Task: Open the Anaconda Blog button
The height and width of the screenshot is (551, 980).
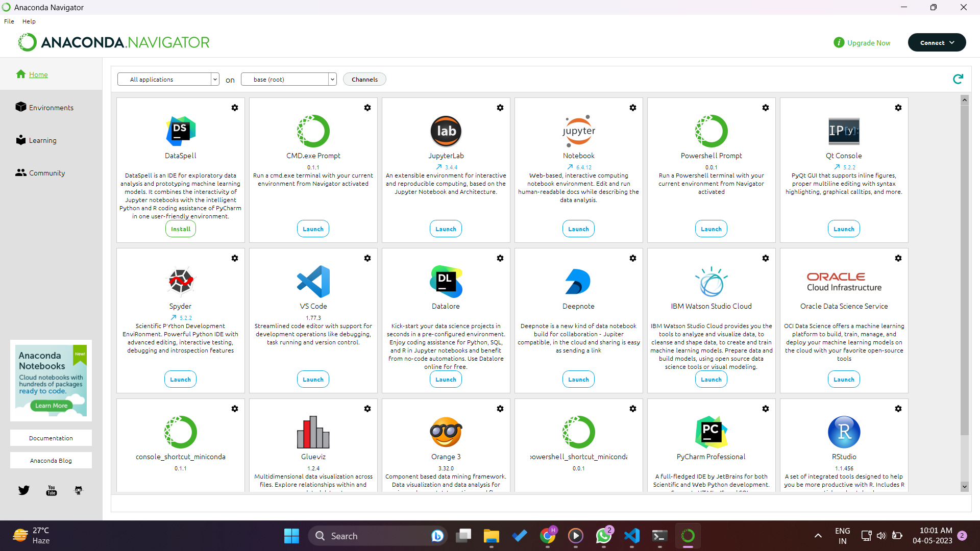Action: coord(51,461)
